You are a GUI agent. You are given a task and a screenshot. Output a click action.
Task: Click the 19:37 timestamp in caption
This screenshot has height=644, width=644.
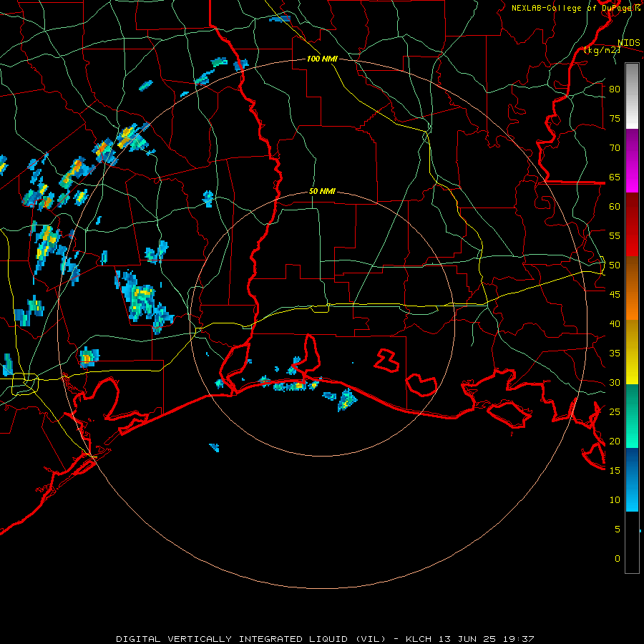[519, 639]
